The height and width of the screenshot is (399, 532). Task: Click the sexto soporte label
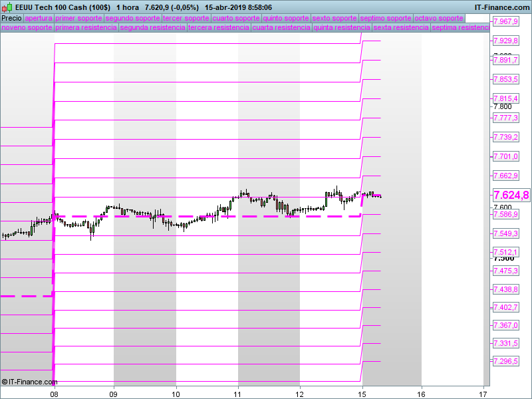pos(334,19)
